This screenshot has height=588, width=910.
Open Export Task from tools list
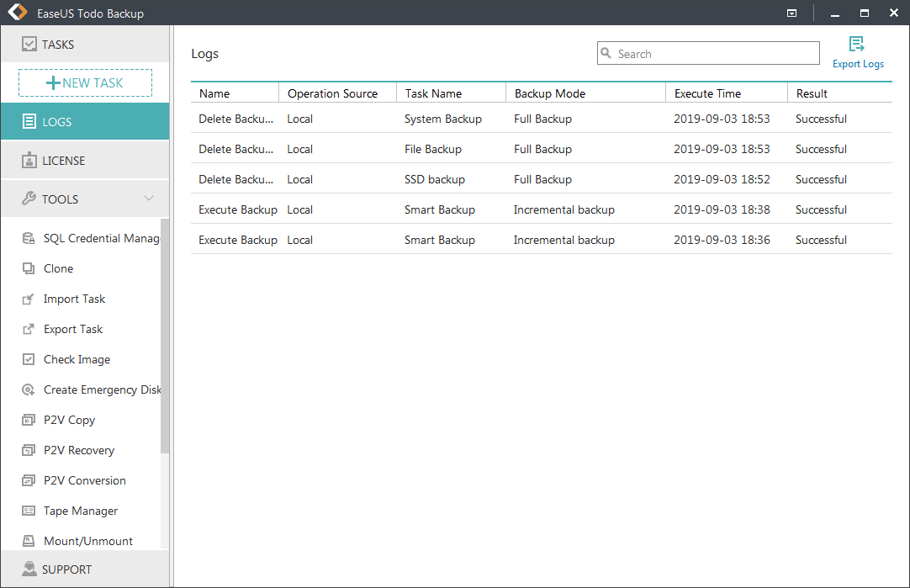point(73,329)
